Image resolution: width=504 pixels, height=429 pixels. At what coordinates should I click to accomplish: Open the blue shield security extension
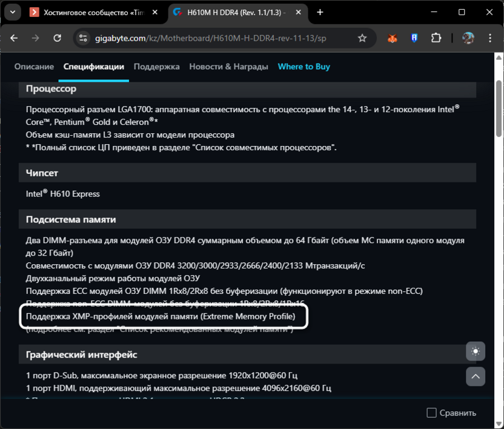tap(414, 38)
